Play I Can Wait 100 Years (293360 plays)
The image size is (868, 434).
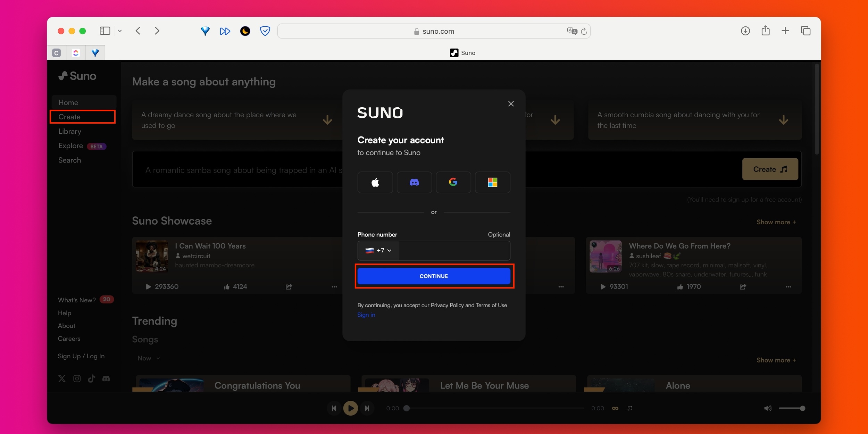tap(148, 287)
